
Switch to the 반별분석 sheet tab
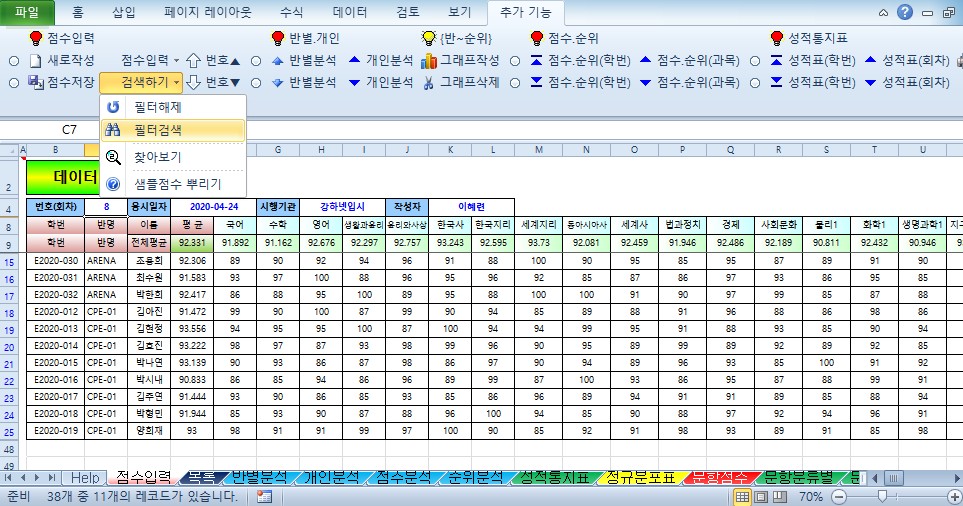259,477
